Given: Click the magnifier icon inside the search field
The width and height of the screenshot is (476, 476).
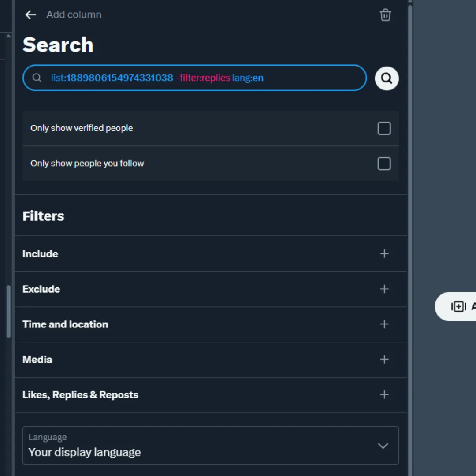Looking at the screenshot, I should [37, 78].
